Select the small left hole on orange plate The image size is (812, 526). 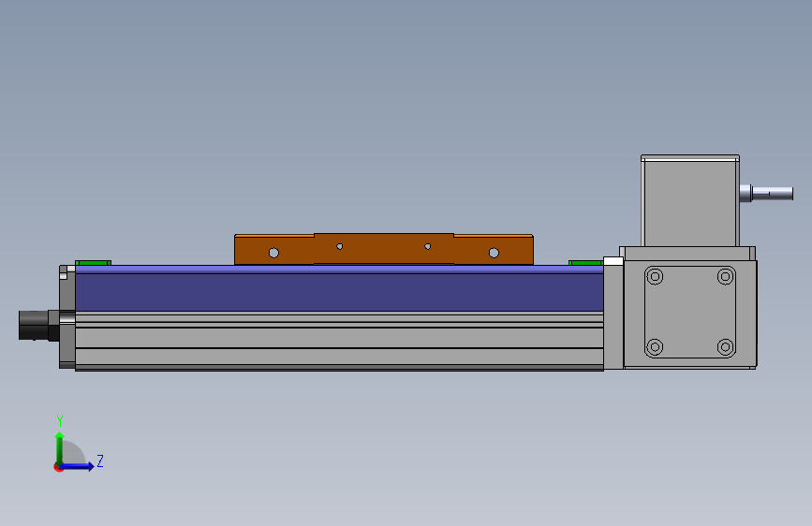[x=340, y=246]
